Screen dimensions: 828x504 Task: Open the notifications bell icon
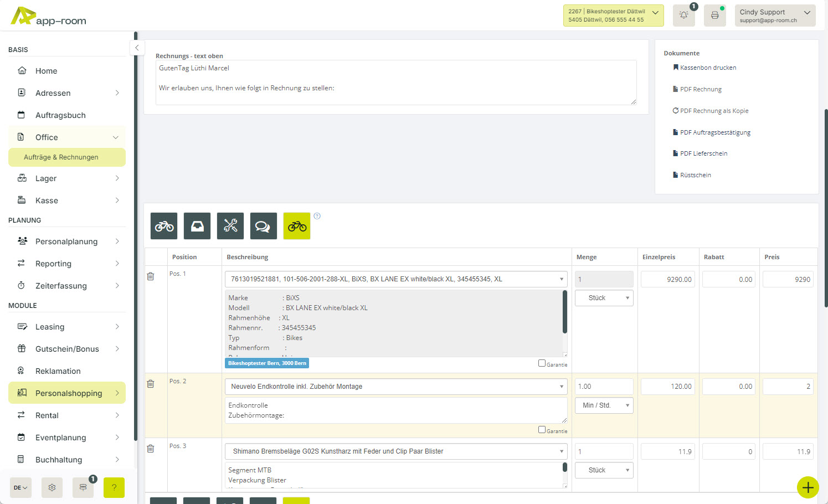click(683, 16)
